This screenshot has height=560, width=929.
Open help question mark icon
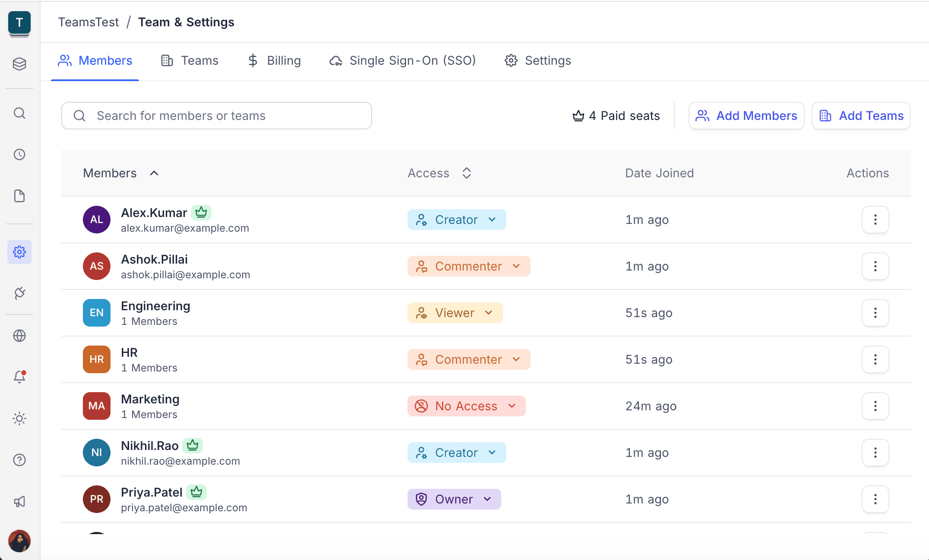(19, 460)
